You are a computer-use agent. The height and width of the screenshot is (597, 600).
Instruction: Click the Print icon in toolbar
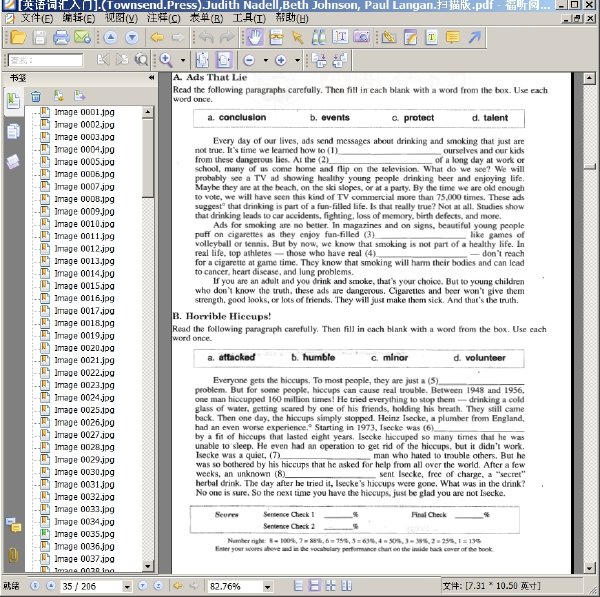(x=61, y=37)
